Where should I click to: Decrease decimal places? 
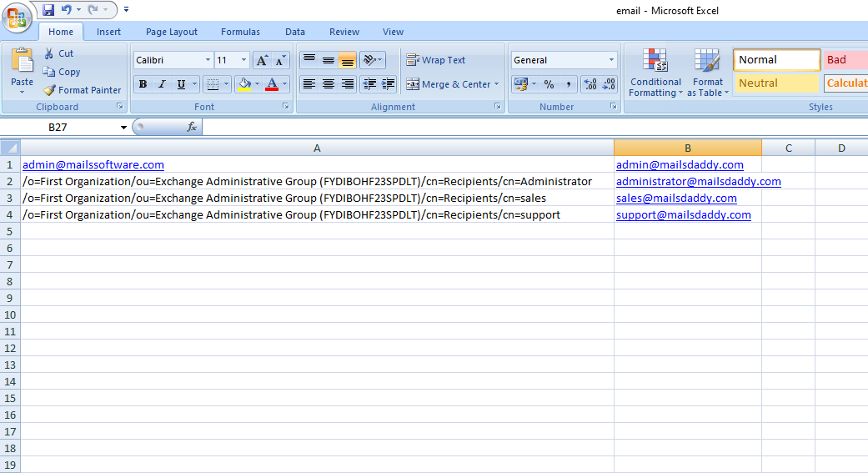609,84
